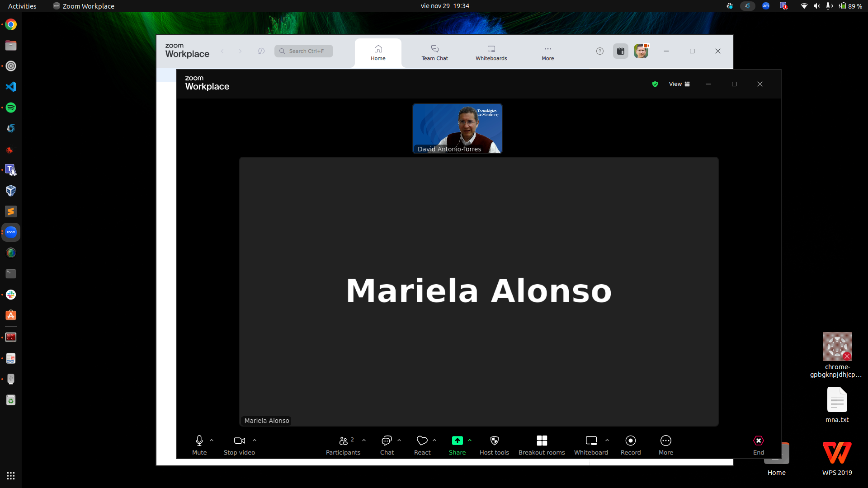Image resolution: width=868 pixels, height=488 pixels.
Task: Open Ubuntu Software from dock
Action: tap(11, 315)
